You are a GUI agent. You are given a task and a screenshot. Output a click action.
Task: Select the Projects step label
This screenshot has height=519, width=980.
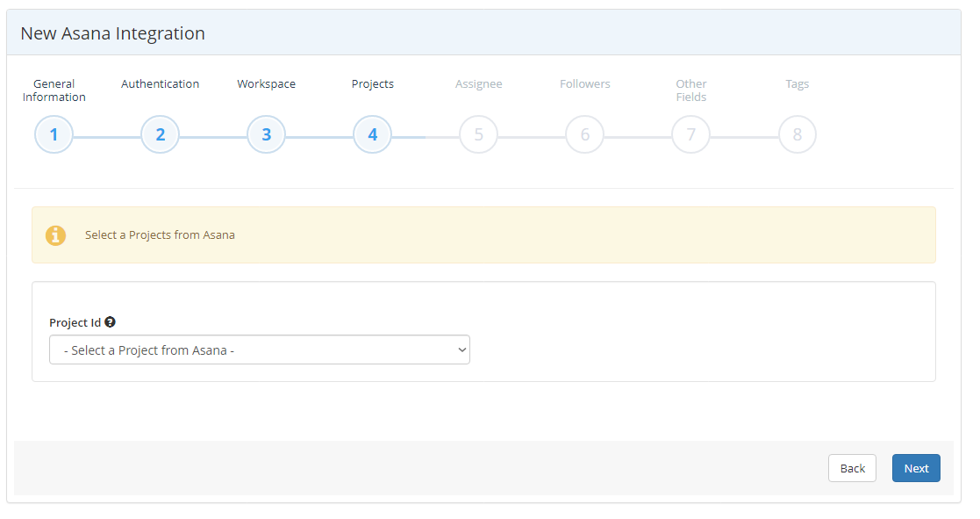tap(372, 83)
